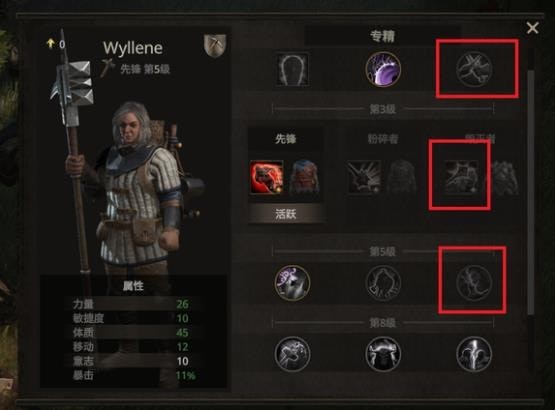Pick the purple level 5 skill icon

(292, 283)
